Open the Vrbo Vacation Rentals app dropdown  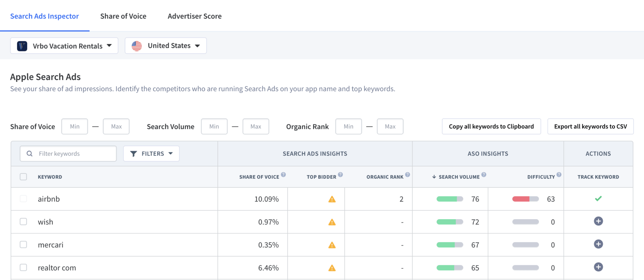pyautogui.click(x=64, y=46)
